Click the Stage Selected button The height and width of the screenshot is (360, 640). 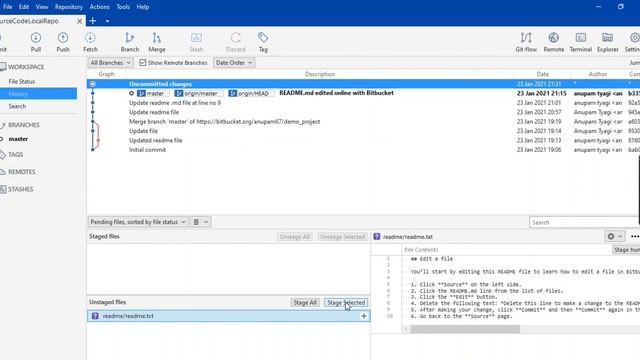(346, 302)
